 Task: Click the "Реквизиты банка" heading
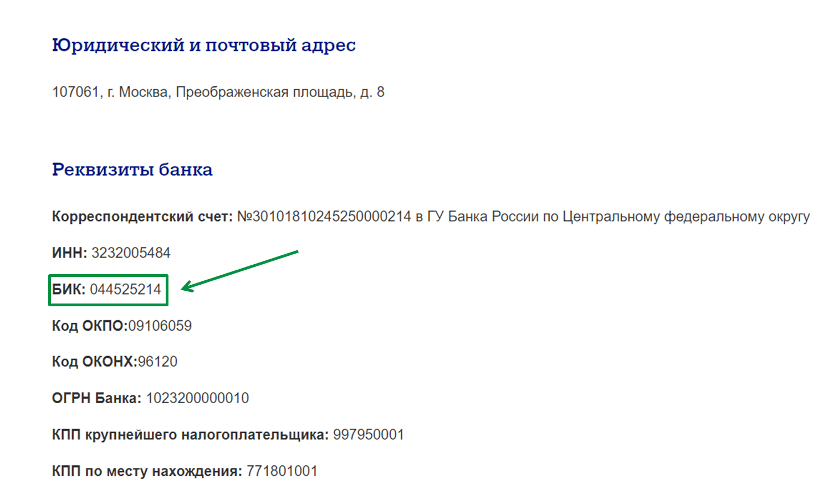click(132, 169)
